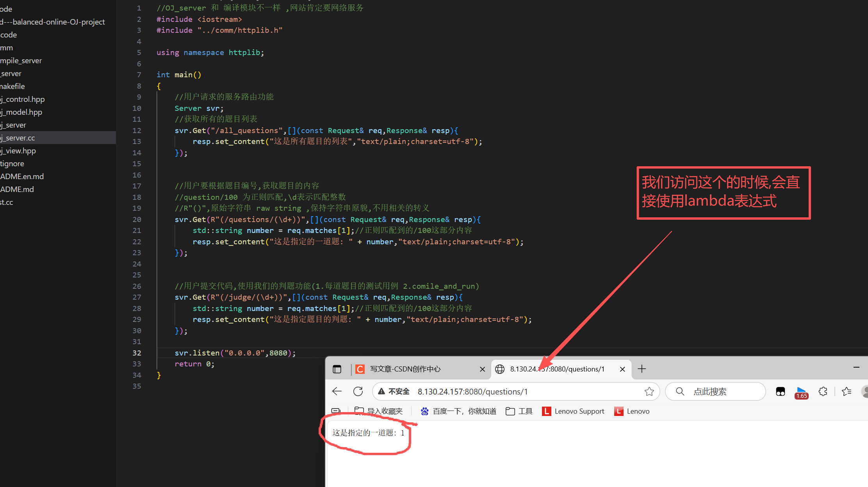
Task: Open the browser extensions puzzle icon
Action: tap(823, 391)
